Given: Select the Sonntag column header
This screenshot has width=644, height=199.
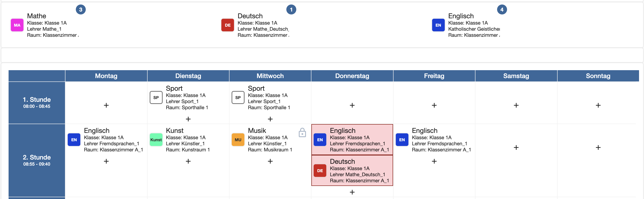Looking at the screenshot, I should (598, 76).
